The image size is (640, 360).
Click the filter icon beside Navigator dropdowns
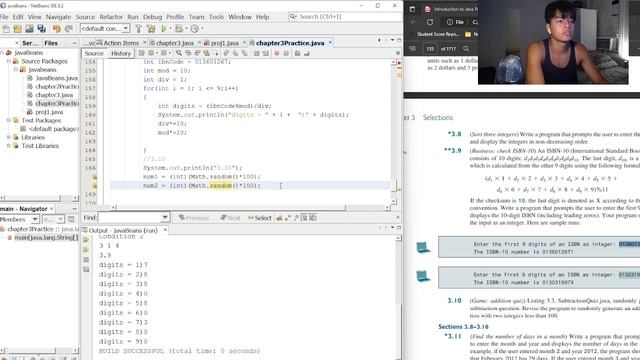71,219
